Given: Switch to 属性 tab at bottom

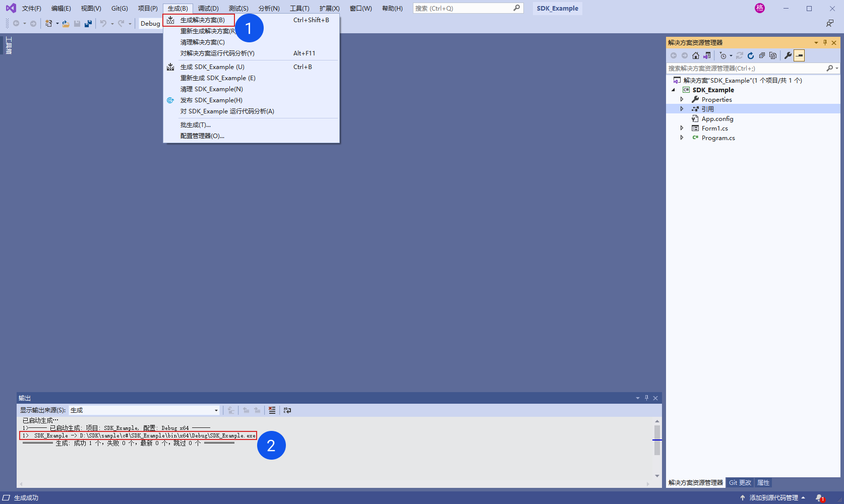Looking at the screenshot, I should click(763, 483).
